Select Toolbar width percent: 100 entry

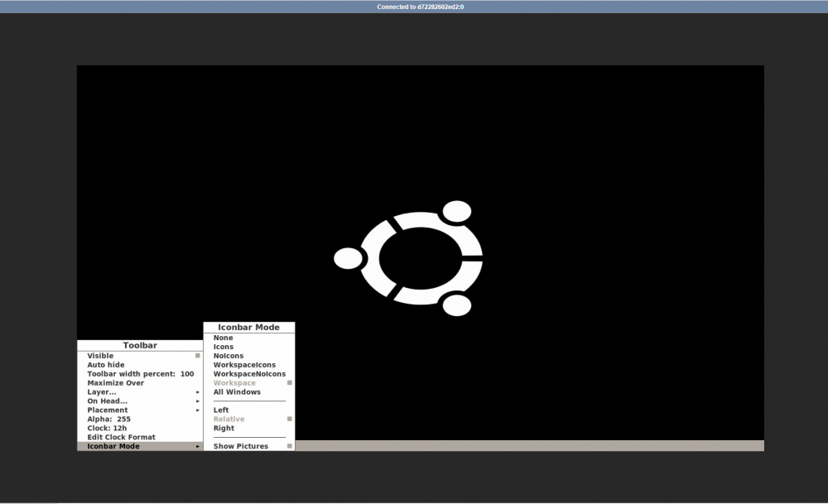click(140, 373)
